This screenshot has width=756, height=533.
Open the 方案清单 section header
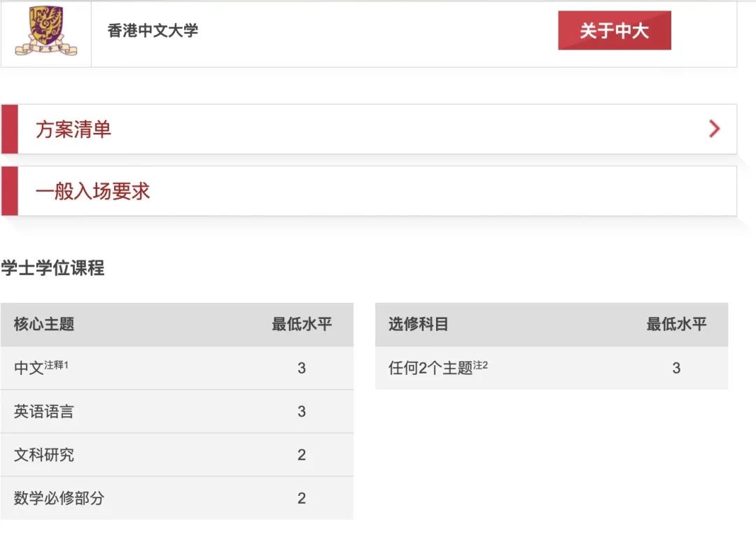click(369, 129)
